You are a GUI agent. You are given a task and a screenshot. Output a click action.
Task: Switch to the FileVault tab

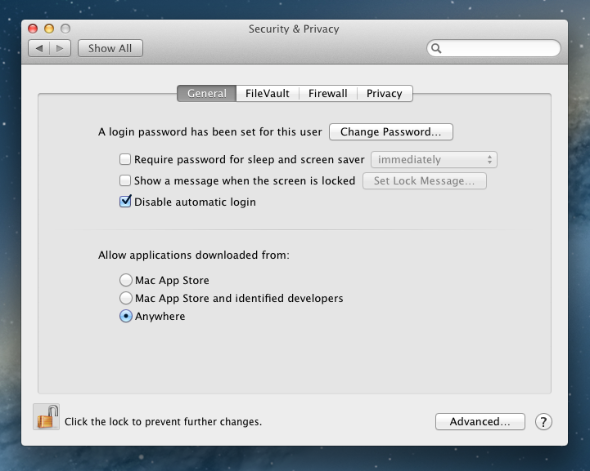coord(267,93)
